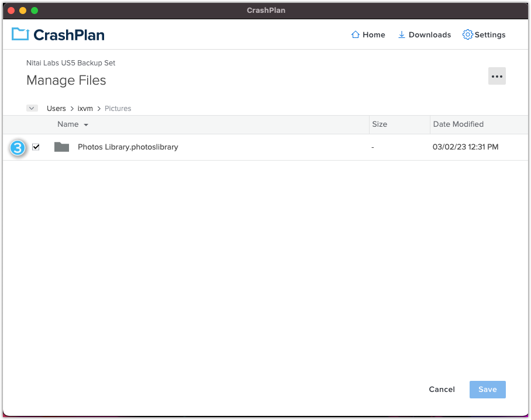Uncheck the Photos Library.photoslibrary checkbox

[x=36, y=147]
